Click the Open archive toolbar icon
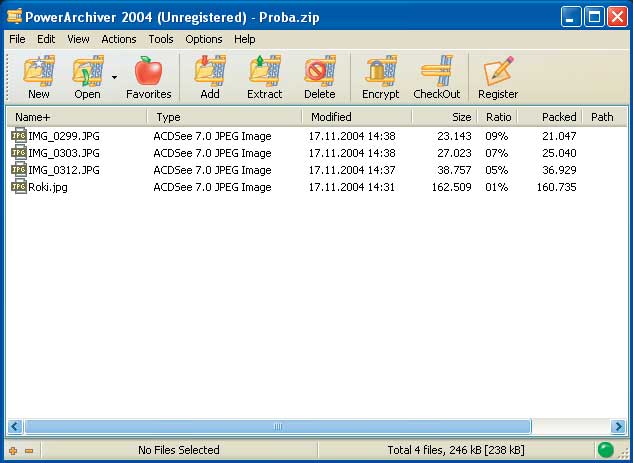The width and height of the screenshot is (633, 463). pos(88,71)
